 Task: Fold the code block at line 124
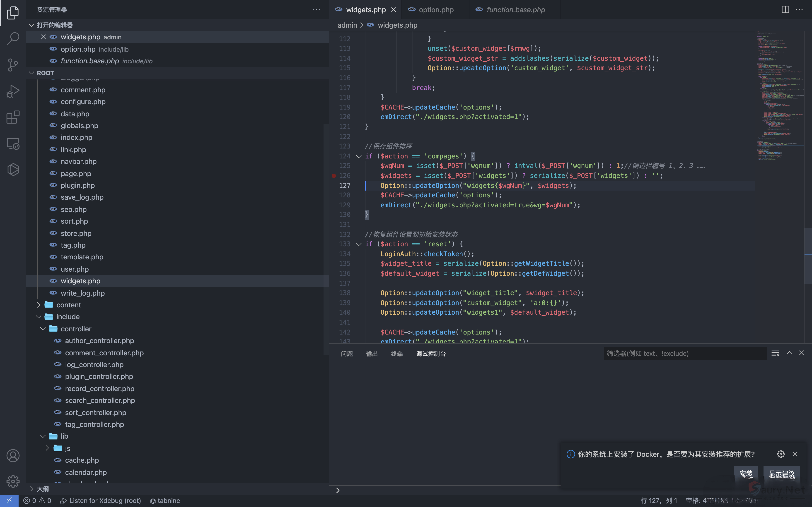pos(359,156)
